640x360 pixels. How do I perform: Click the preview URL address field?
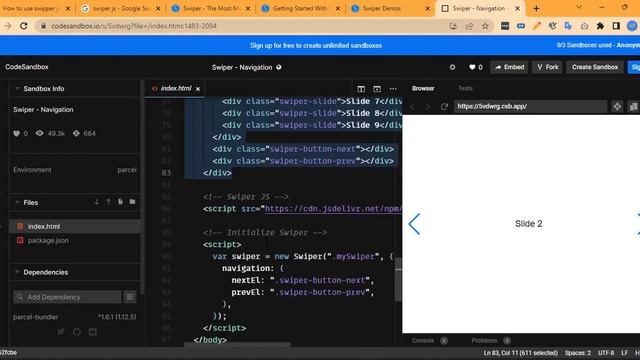[x=531, y=107]
